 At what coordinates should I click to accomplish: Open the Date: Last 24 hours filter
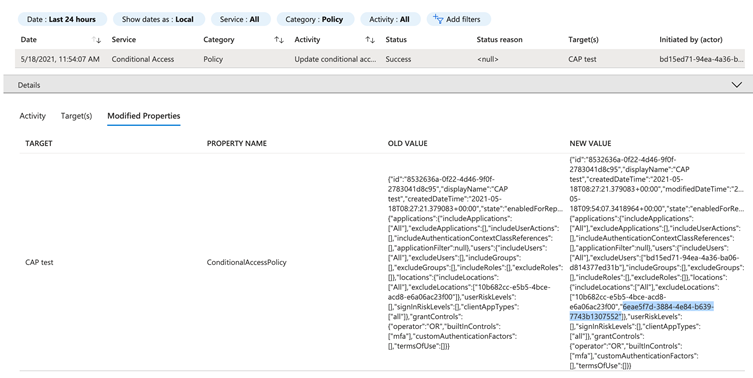tap(62, 19)
